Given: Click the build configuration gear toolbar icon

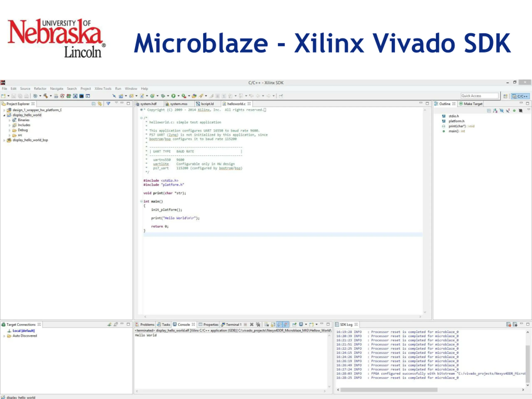Looking at the screenshot, I should pyautogui.click(x=35, y=96).
